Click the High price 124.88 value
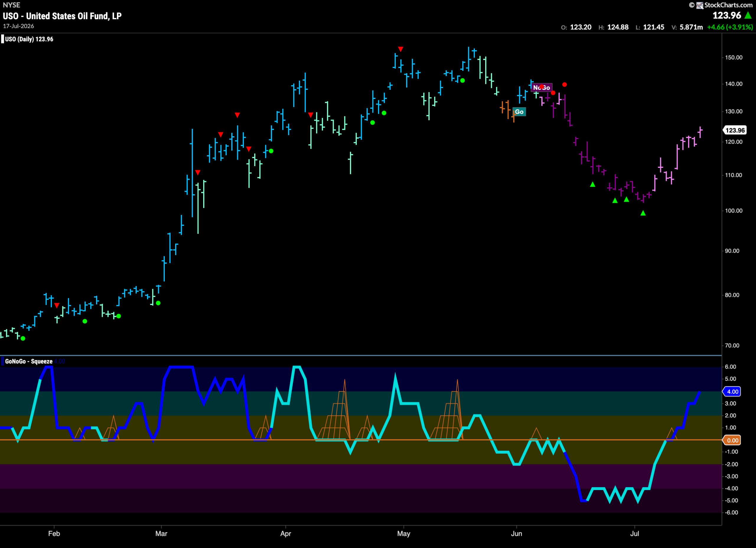The image size is (756, 548). (x=618, y=27)
